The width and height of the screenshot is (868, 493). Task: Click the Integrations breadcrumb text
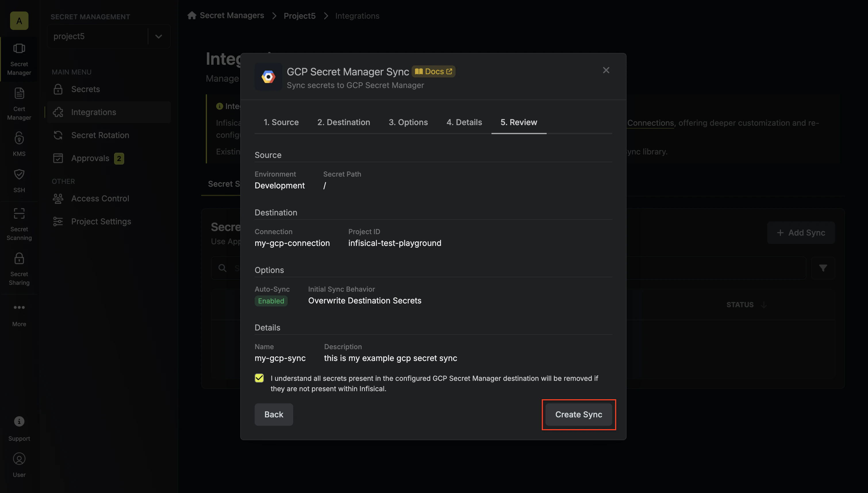pyautogui.click(x=357, y=16)
